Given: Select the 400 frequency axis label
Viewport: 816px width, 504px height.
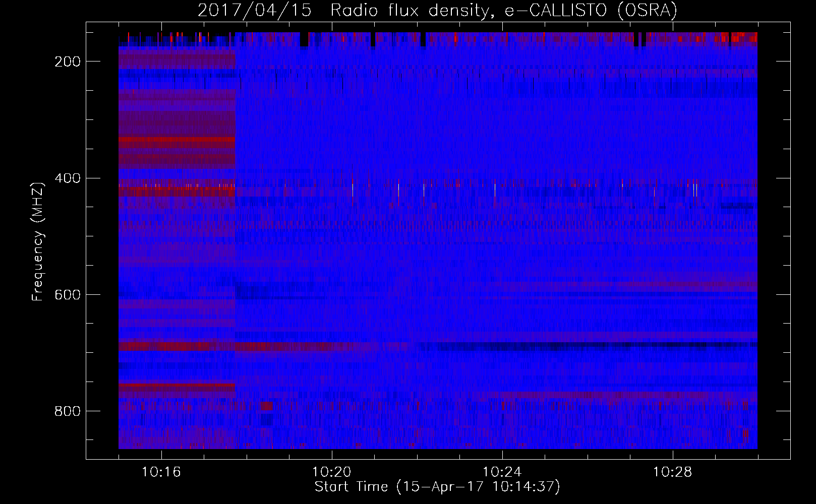Looking at the screenshot, I should [68, 178].
